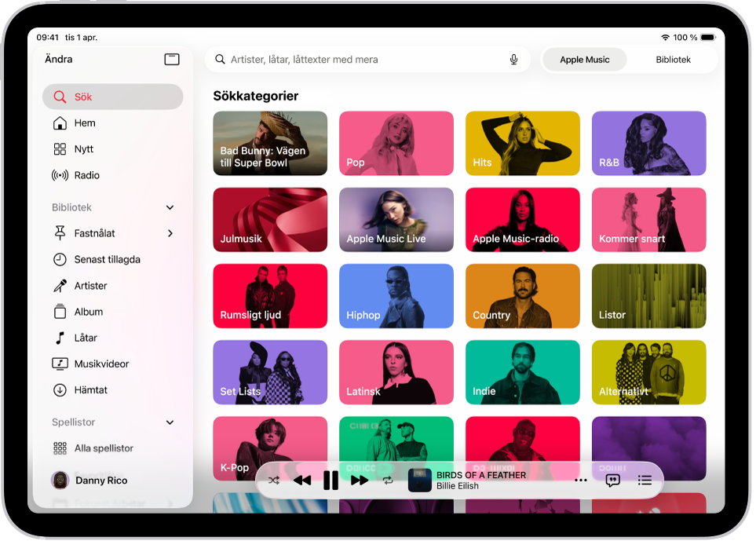The width and height of the screenshot is (756, 541).
Task: Open the Set Lists tile
Action: point(270,372)
